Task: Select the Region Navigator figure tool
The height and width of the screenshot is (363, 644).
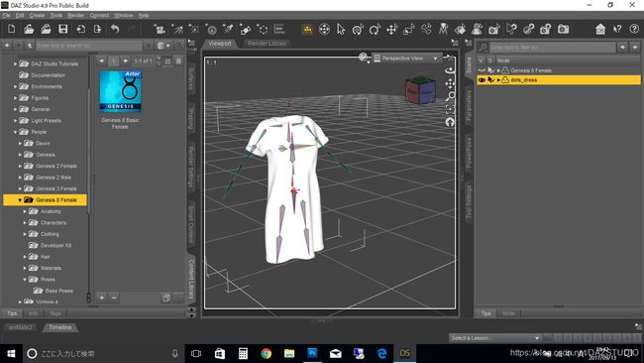Action: [x=478, y=29]
